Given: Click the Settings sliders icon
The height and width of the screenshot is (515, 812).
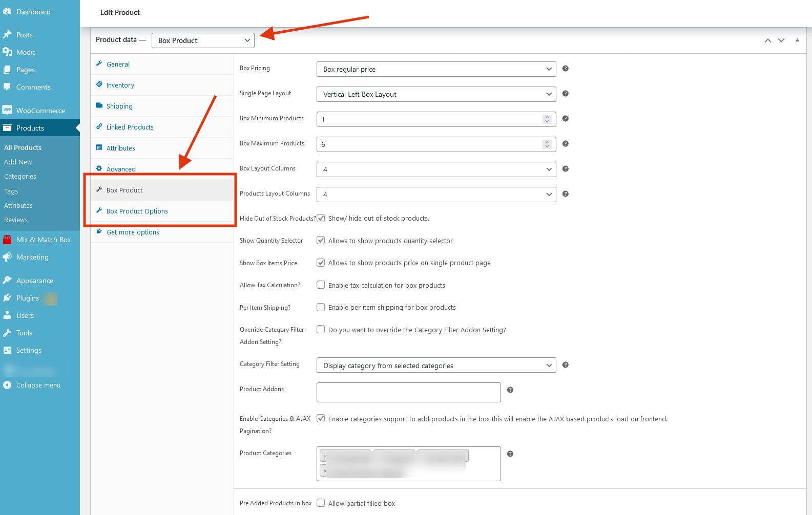Looking at the screenshot, I should click(x=7, y=350).
